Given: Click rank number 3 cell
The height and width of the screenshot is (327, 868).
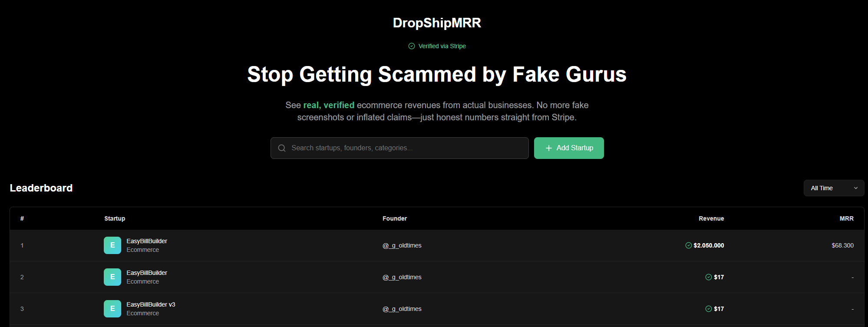Looking at the screenshot, I should pos(22,309).
